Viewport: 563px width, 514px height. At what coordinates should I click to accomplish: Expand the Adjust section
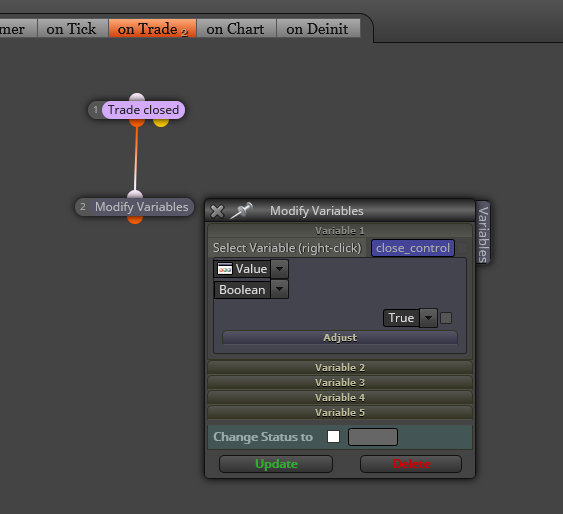click(x=340, y=337)
